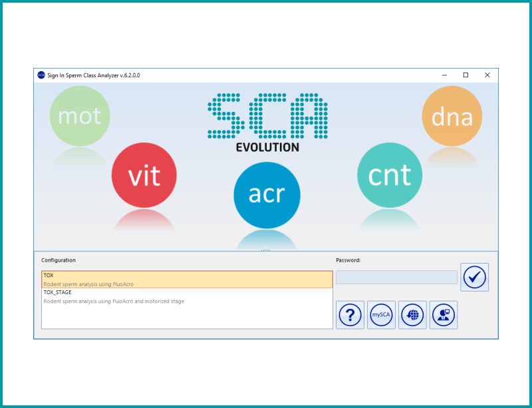This screenshot has width=532, height=408.
Task: Click the SCA app icon in title bar
Action: click(x=41, y=75)
